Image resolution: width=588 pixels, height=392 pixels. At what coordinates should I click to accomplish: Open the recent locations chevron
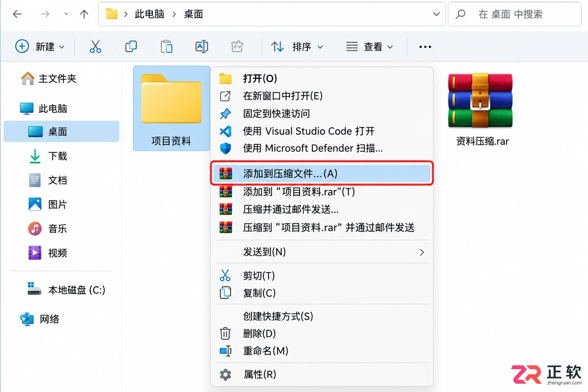[66, 14]
